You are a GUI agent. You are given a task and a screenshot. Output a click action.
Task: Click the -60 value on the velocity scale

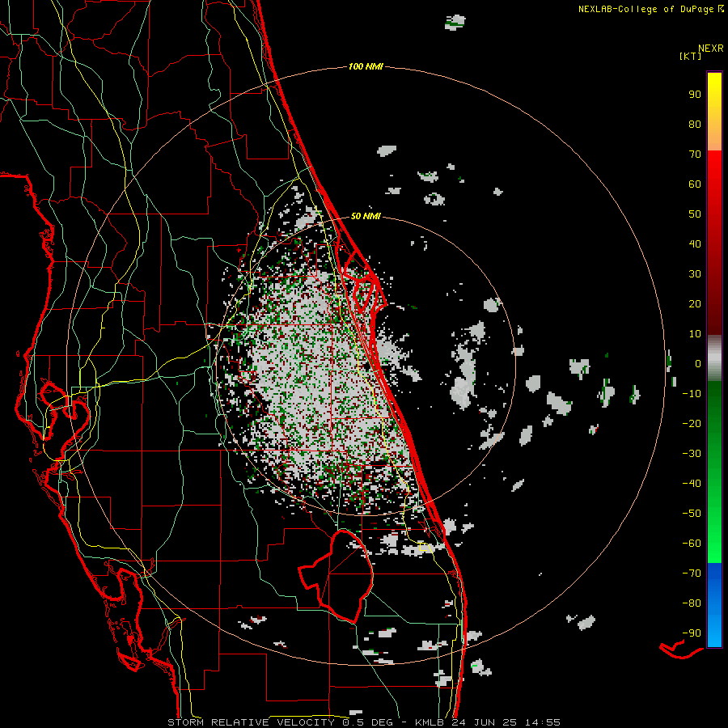[692, 544]
